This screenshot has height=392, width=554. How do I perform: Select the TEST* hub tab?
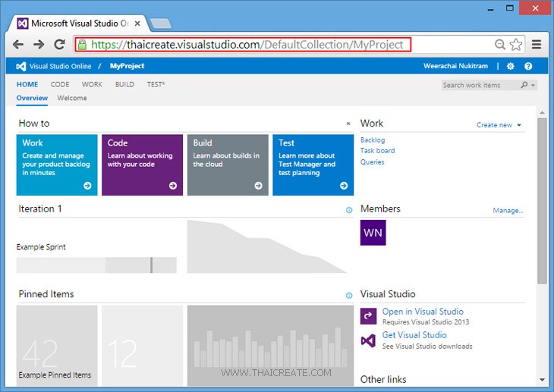point(156,84)
